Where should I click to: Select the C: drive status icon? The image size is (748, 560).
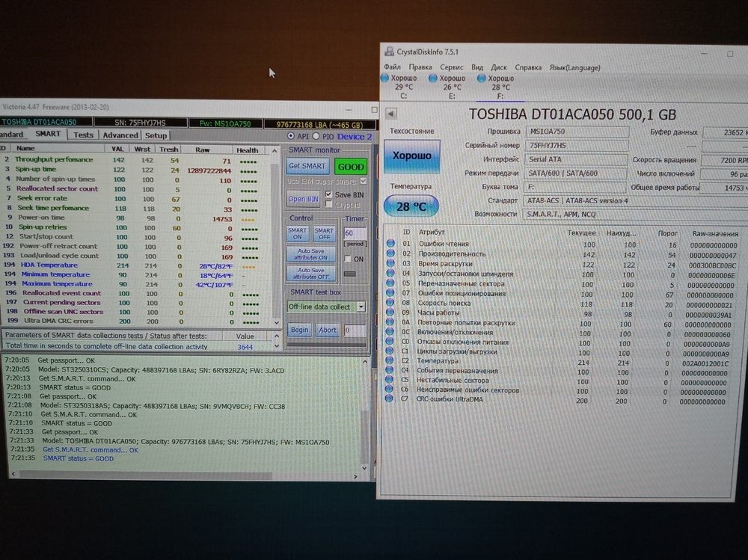pyautogui.click(x=385, y=79)
